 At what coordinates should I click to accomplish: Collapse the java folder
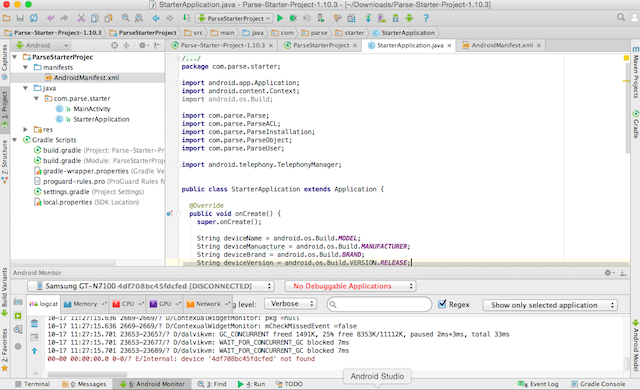[x=25, y=88]
